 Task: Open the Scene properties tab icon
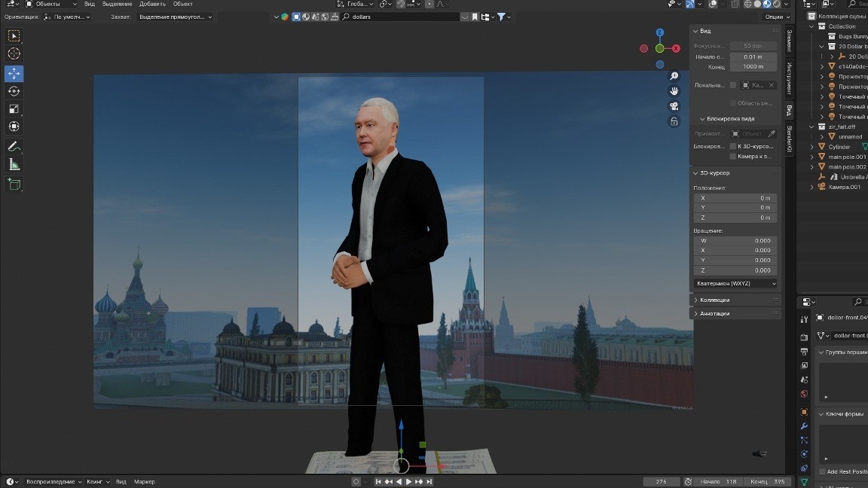pyautogui.click(x=804, y=380)
